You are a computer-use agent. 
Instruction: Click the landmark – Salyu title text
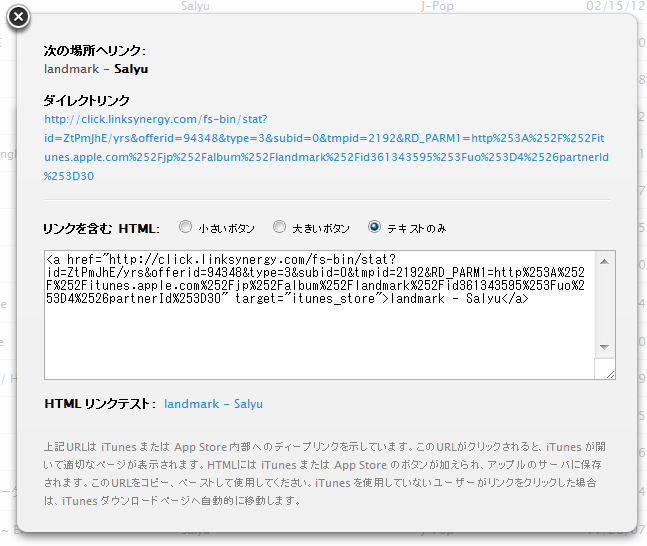pos(96,69)
